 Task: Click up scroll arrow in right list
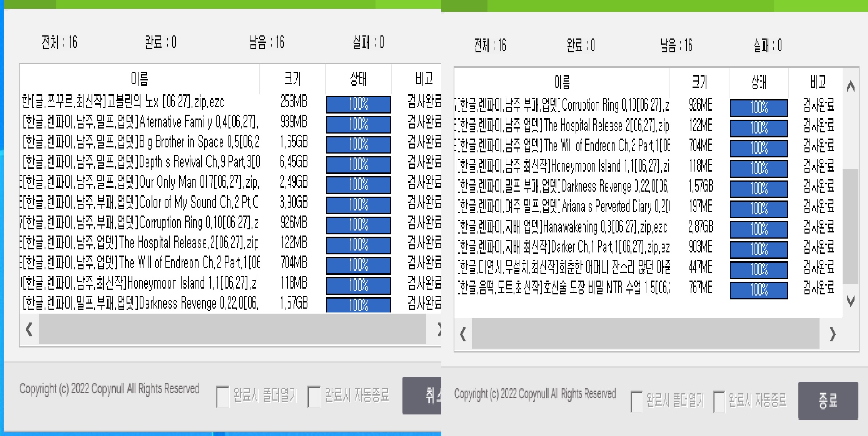coord(851,86)
